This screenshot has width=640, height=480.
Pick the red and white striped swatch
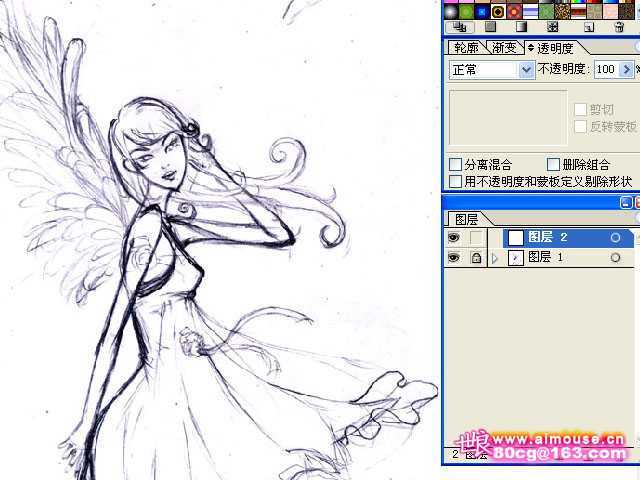click(578, 11)
